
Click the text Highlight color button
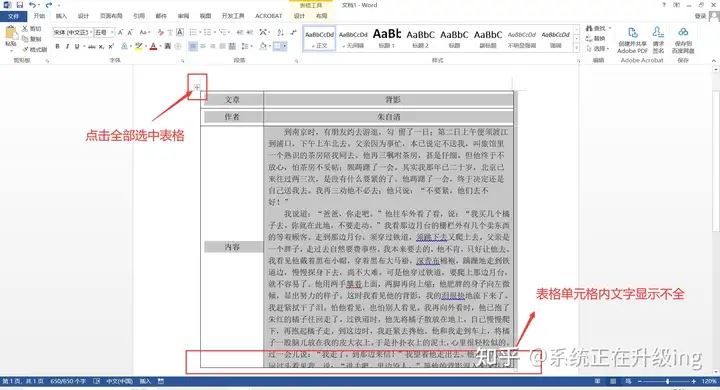(138, 46)
